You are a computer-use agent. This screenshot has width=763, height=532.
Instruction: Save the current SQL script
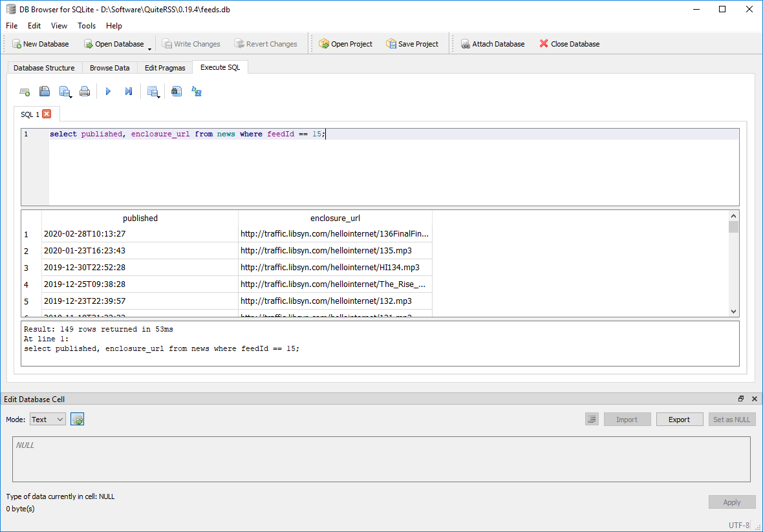64,90
